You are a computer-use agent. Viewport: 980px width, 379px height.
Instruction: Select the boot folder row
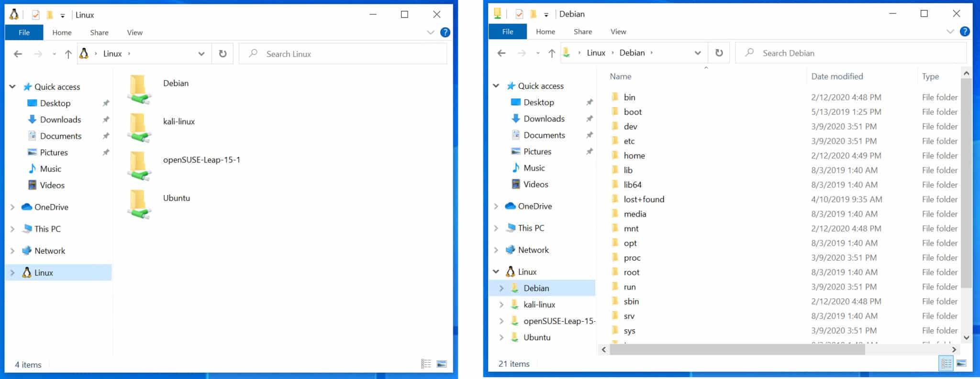click(x=785, y=112)
